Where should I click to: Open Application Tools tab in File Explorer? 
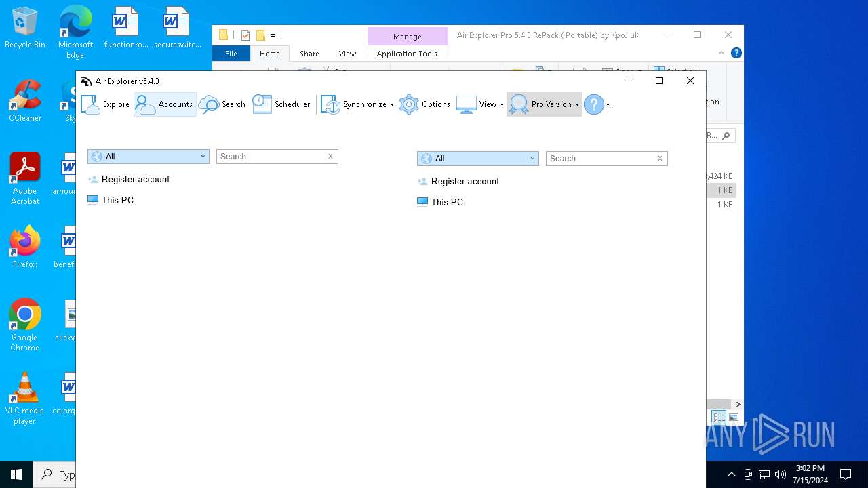coord(408,54)
